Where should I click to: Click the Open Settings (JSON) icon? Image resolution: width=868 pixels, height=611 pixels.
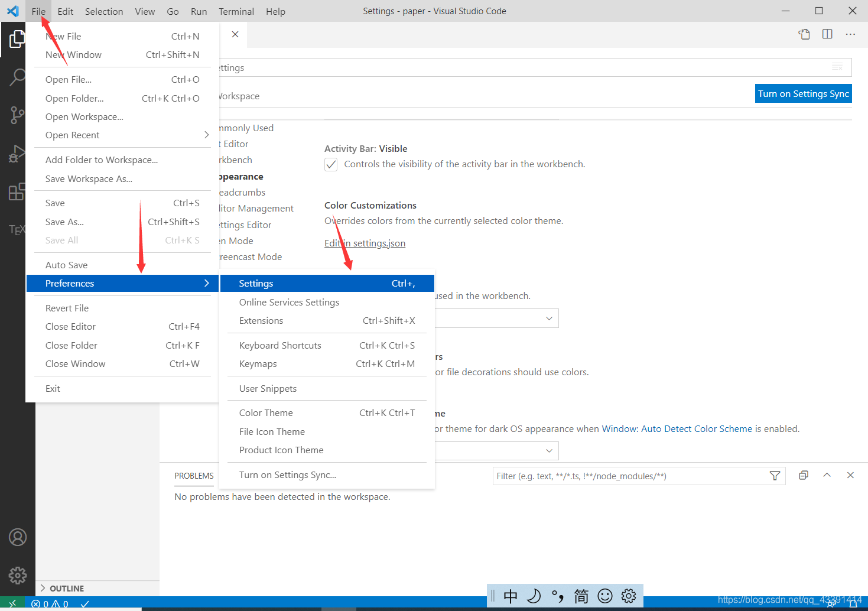point(804,34)
